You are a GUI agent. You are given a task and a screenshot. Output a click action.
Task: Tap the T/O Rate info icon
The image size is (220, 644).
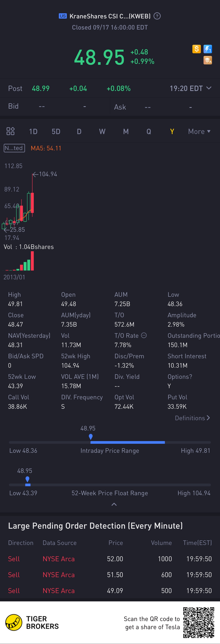pyautogui.click(x=144, y=336)
